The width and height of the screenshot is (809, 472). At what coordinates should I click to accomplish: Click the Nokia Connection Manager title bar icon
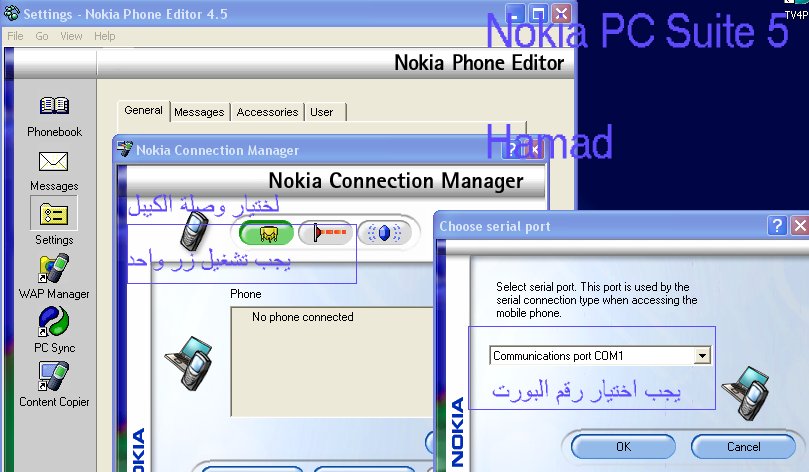125,150
